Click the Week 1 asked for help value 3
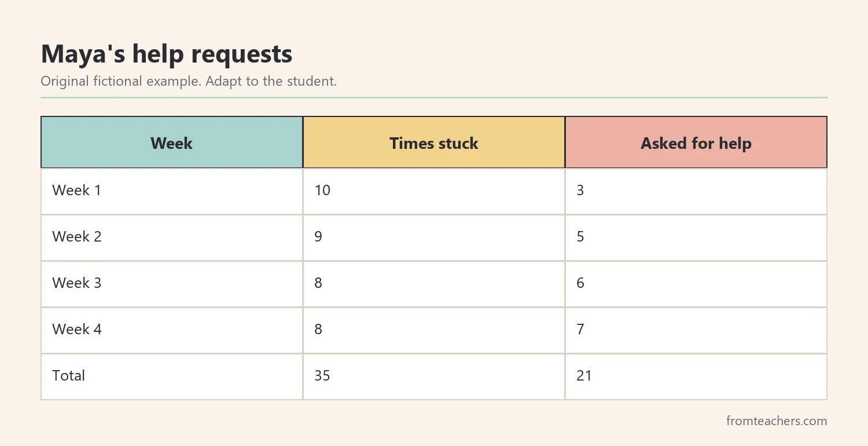This screenshot has height=446, width=868. tap(580, 190)
